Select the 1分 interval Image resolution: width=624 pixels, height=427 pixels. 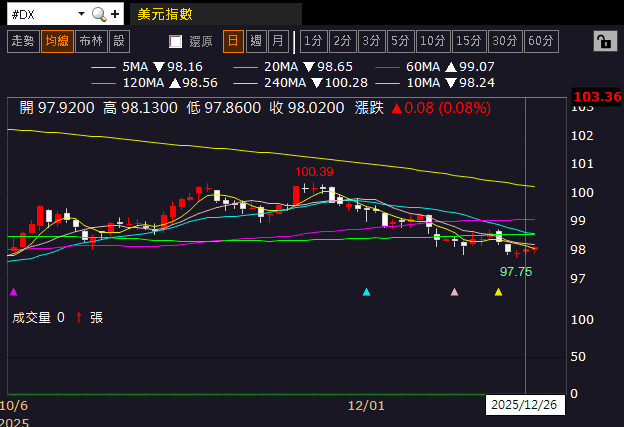click(313, 41)
